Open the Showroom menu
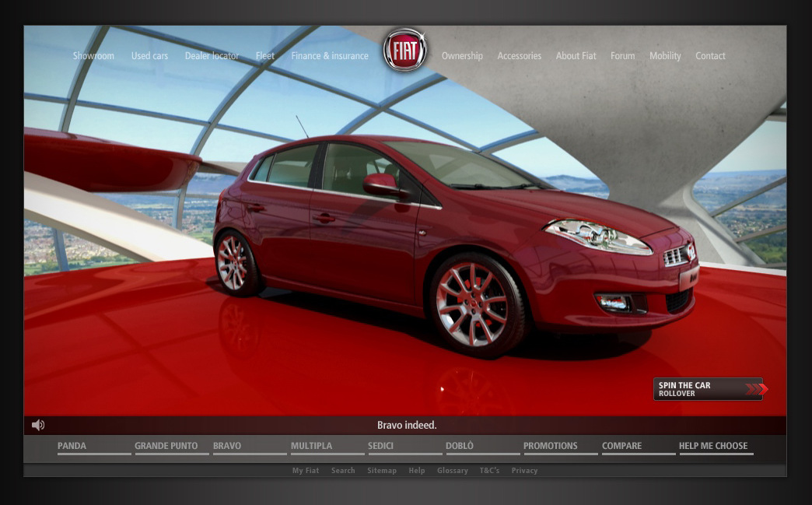812x505 pixels. coord(93,55)
